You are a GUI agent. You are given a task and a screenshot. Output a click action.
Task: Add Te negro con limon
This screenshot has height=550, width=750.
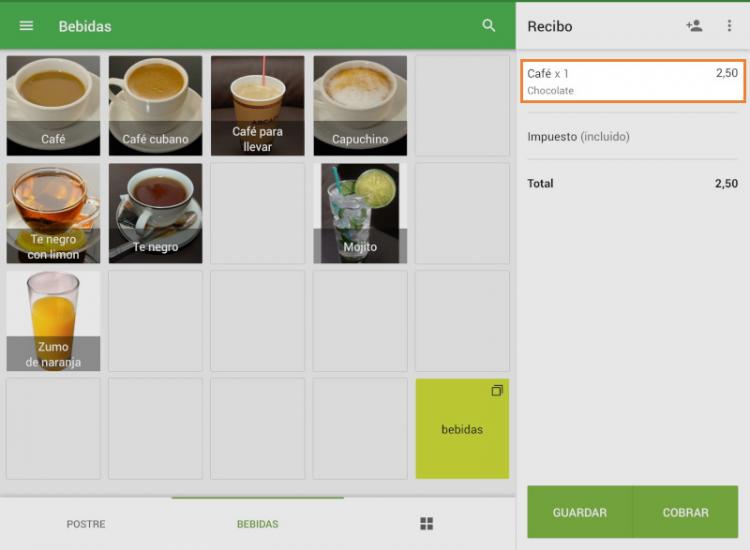click(53, 213)
